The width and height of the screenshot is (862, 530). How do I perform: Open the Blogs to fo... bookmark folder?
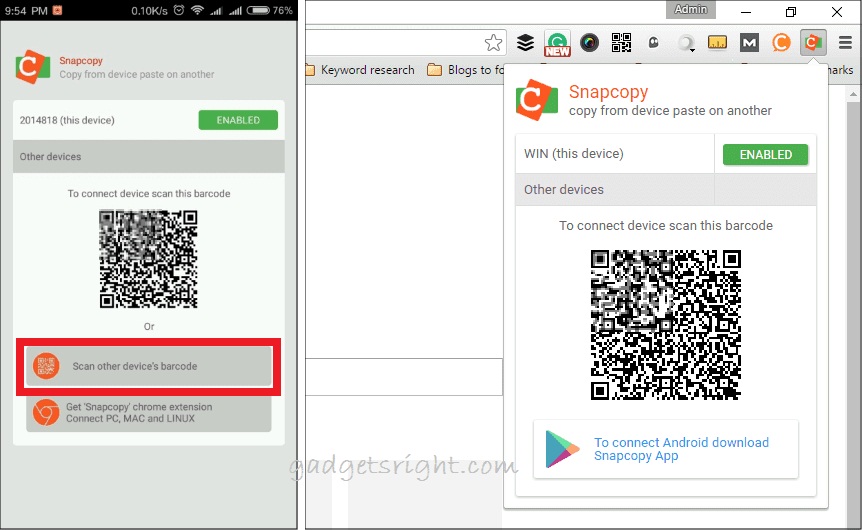(466, 70)
